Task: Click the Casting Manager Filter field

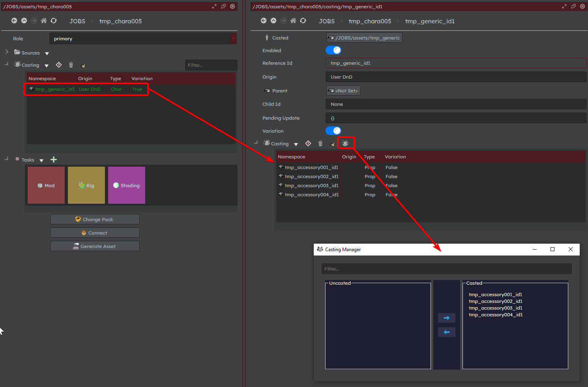Action: [447, 269]
